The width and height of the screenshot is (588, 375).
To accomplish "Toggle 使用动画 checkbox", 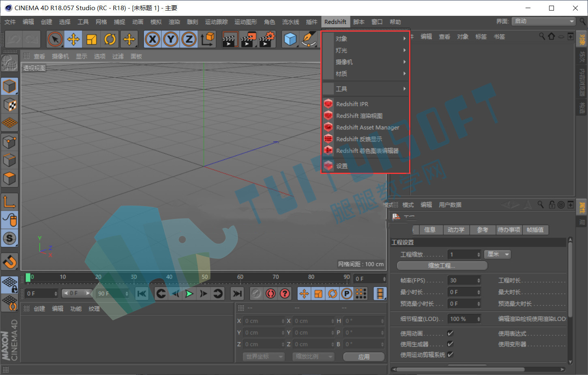I will (450, 333).
